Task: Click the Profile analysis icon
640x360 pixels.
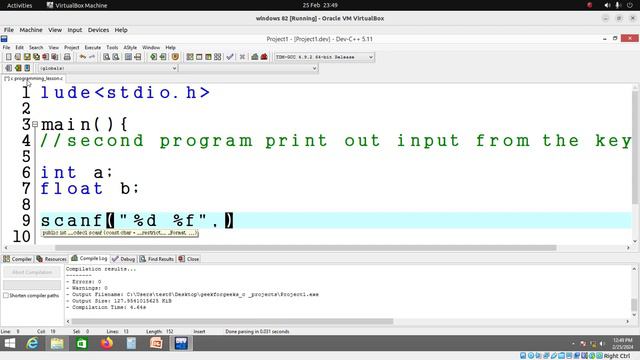Action: (x=255, y=57)
